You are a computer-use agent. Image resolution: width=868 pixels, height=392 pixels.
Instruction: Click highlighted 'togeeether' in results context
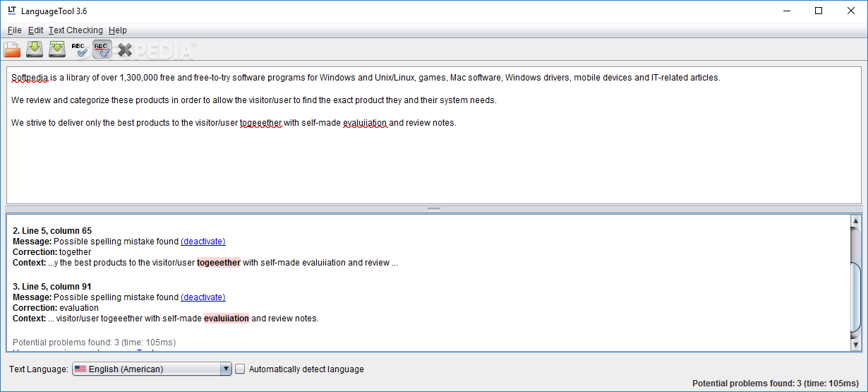point(219,263)
